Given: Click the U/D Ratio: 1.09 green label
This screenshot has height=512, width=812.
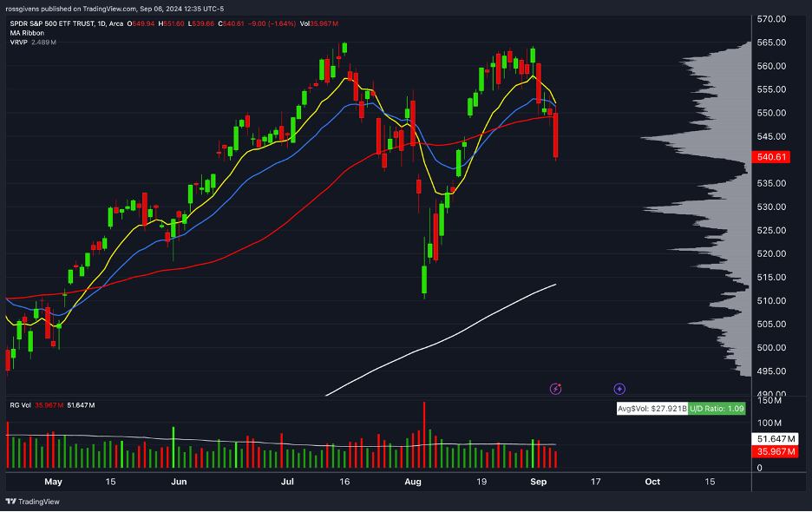Looking at the screenshot, I should pyautogui.click(x=717, y=409).
